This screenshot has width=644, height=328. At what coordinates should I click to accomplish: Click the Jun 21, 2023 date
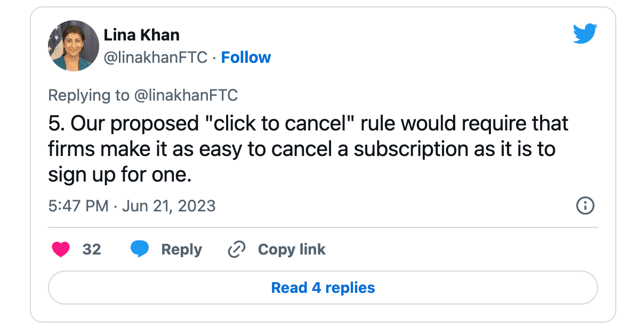[x=168, y=206]
